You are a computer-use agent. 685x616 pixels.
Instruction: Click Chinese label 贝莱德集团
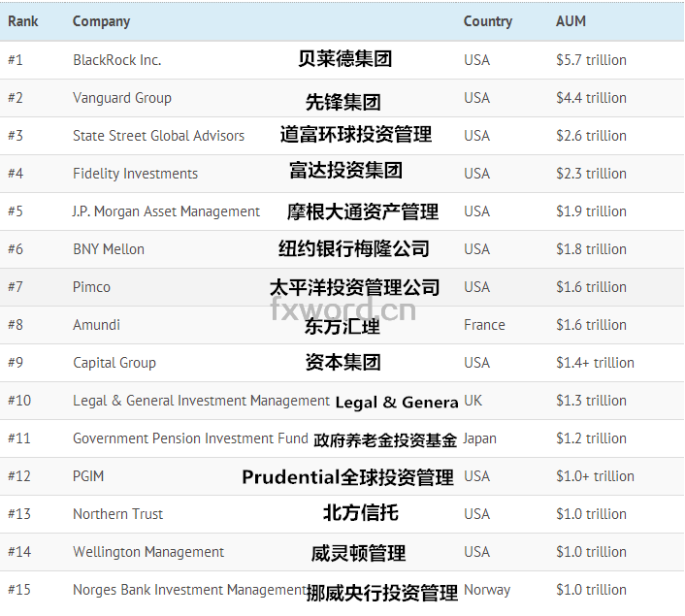345,58
